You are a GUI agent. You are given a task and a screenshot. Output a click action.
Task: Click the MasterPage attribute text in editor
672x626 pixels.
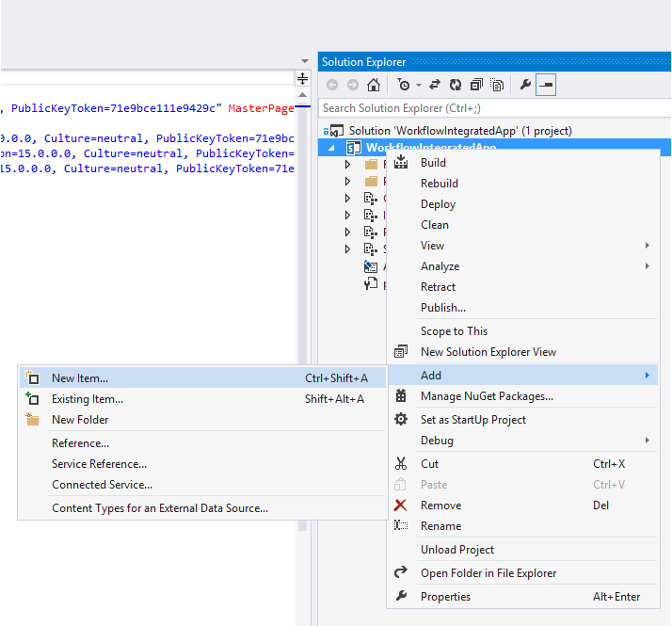[x=261, y=108]
